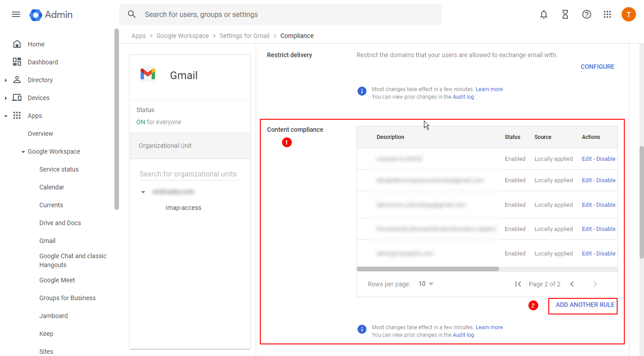Open Drive and Docs settings

(59, 222)
